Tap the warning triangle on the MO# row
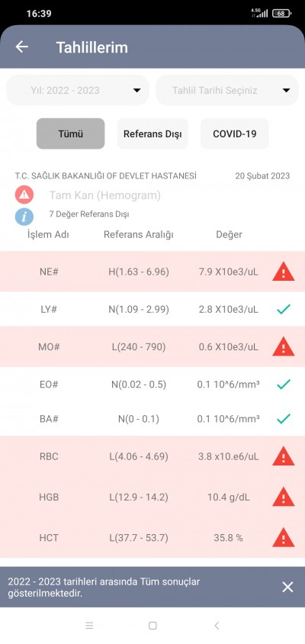 pyautogui.click(x=283, y=347)
